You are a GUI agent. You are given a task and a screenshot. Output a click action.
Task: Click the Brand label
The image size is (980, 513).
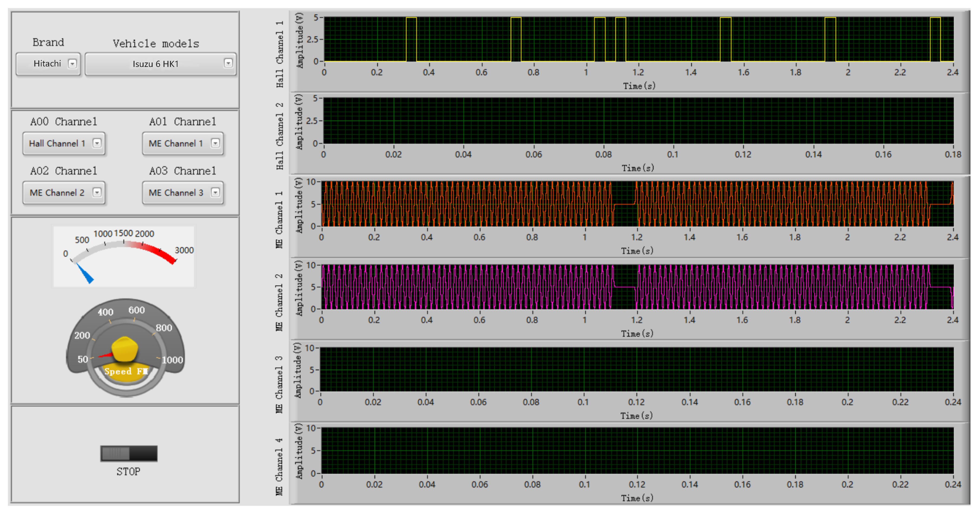[48, 42]
